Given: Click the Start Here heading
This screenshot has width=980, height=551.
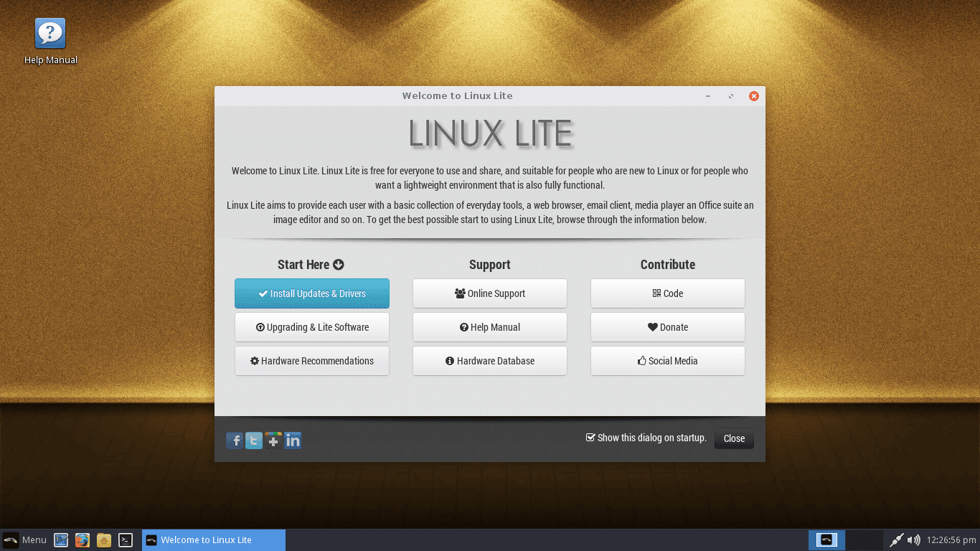Looking at the screenshot, I should tap(311, 265).
